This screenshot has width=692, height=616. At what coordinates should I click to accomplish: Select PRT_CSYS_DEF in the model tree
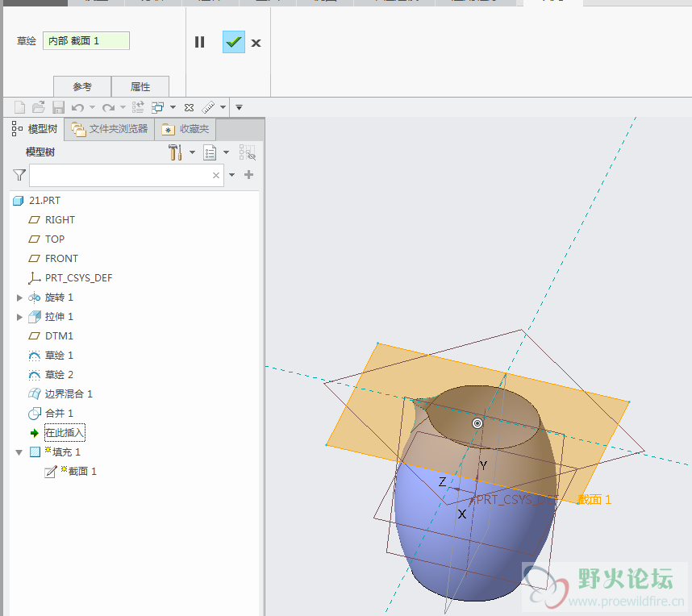(x=78, y=278)
